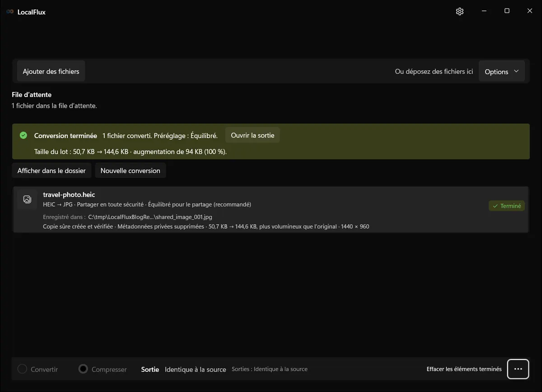Expand the Options dropdown
The image size is (542, 392).
pos(502,71)
